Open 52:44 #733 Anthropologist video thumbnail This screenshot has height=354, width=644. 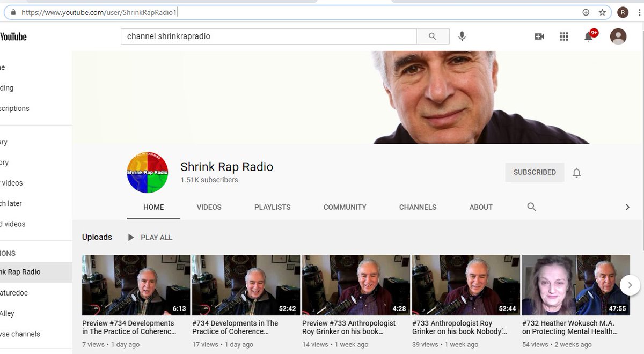[466, 285]
